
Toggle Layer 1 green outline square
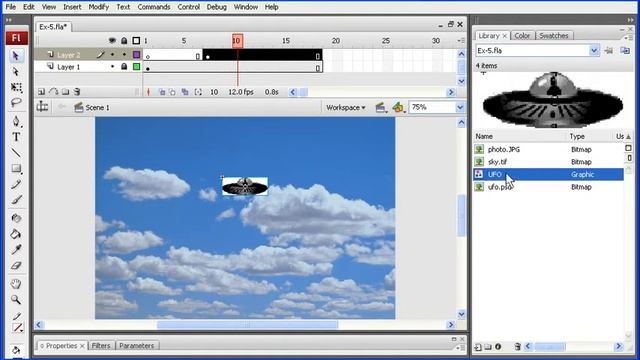pos(137,67)
